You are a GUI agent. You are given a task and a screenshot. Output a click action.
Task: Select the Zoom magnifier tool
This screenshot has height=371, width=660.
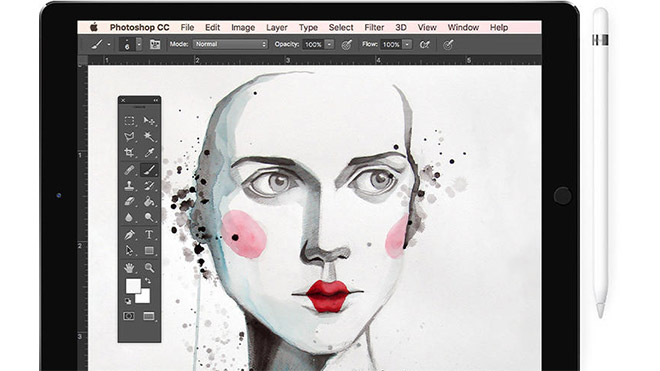149,267
